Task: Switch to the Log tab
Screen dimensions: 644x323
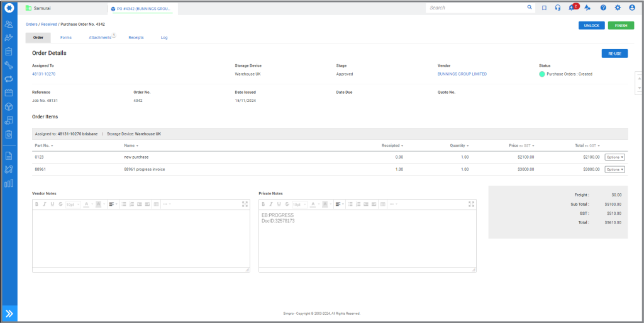Action: 164,37
